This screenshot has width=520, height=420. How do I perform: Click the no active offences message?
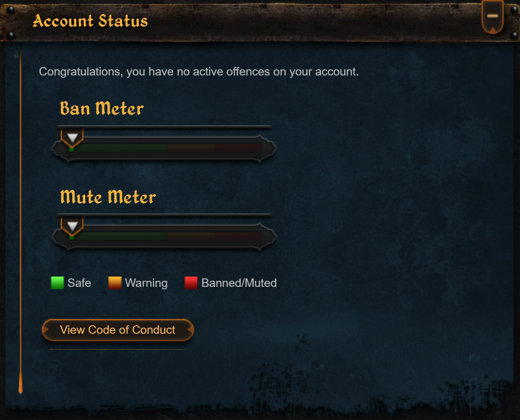pos(199,72)
